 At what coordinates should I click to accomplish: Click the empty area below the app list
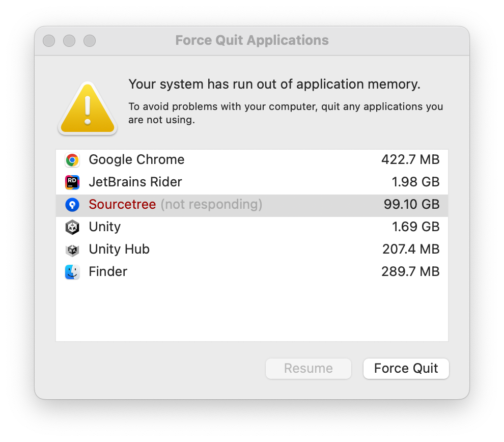[252, 313]
